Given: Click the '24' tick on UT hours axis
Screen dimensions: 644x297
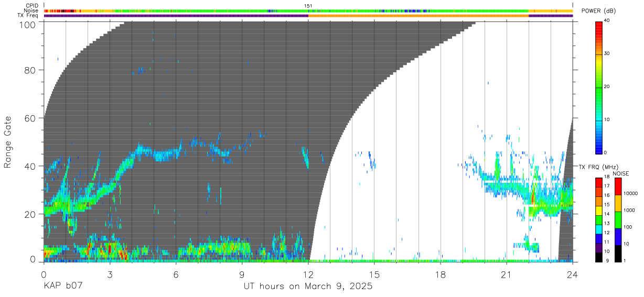Looking at the screenshot, I should [x=573, y=274].
